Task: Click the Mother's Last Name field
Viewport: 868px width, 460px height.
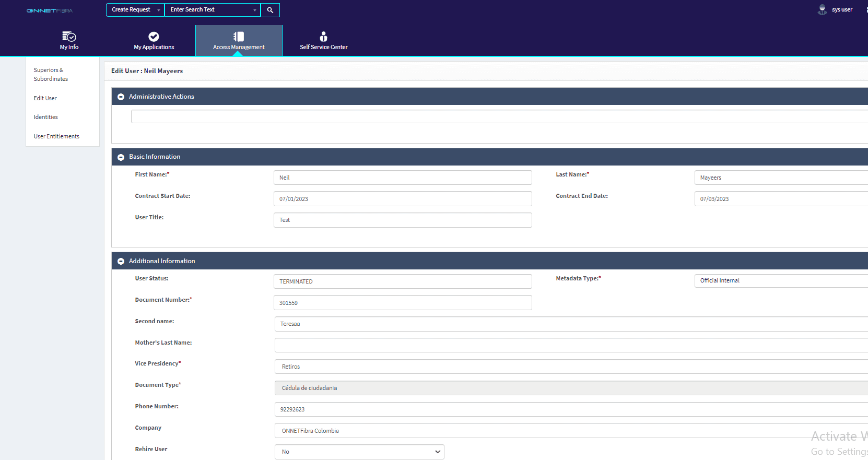Action: click(x=569, y=345)
